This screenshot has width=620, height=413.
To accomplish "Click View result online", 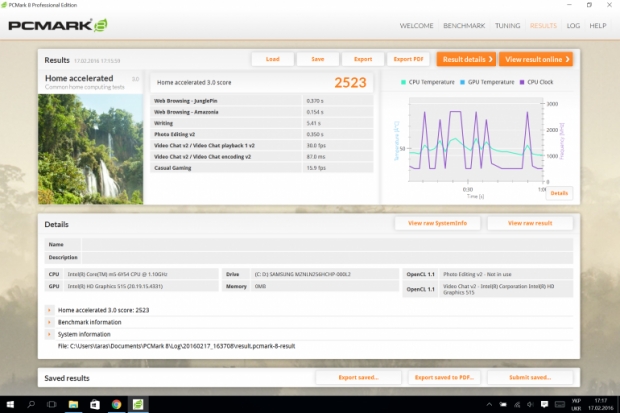I will 536,59.
